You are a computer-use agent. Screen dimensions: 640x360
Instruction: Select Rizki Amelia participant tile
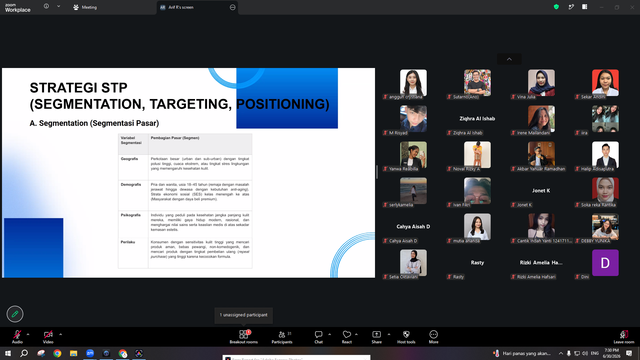[x=541, y=263]
